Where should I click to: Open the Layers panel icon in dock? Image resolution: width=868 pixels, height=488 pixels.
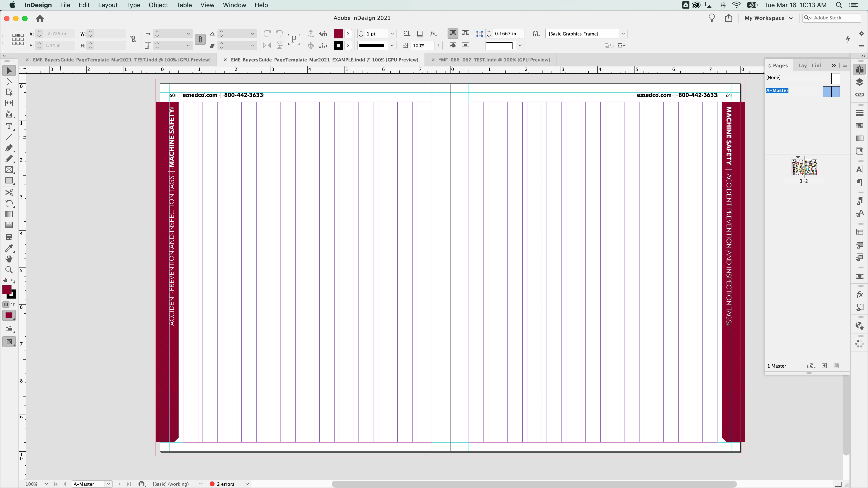coord(860,82)
